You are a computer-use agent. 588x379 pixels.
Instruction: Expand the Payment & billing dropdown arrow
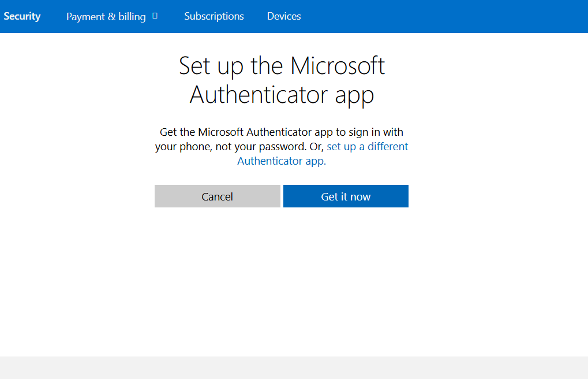[x=155, y=16]
